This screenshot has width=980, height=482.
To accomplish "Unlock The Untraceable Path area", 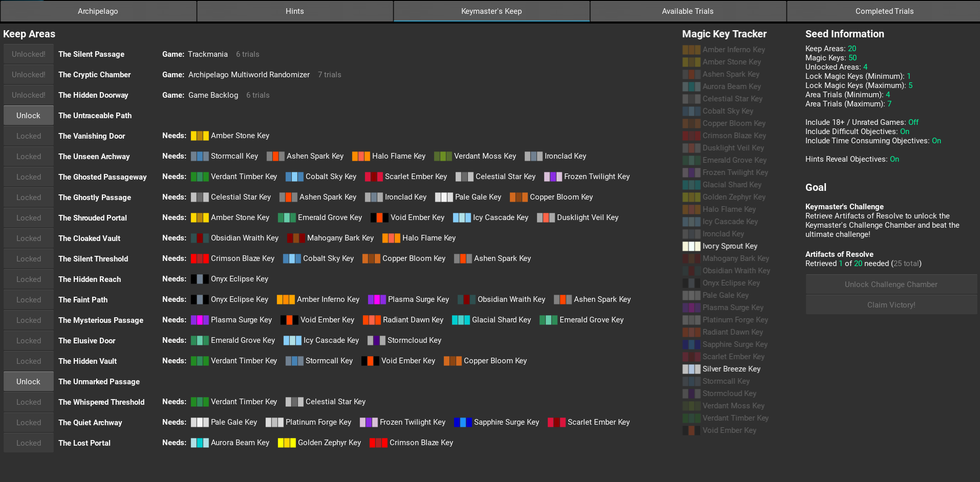I will pyautogui.click(x=29, y=116).
